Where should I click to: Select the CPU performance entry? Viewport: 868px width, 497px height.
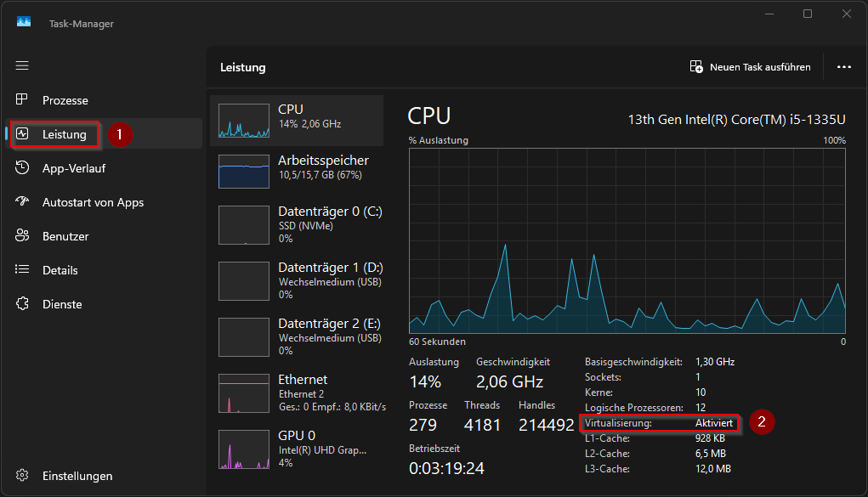[x=296, y=121]
